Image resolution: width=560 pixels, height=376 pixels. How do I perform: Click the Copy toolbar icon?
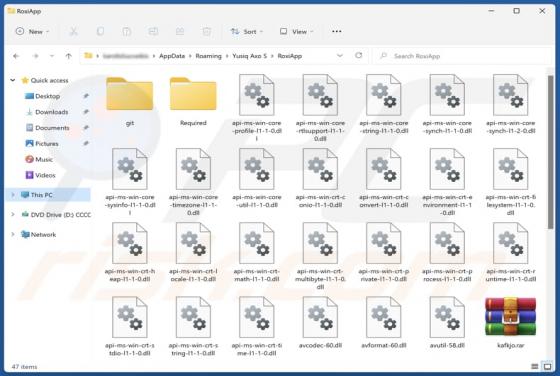point(100,31)
